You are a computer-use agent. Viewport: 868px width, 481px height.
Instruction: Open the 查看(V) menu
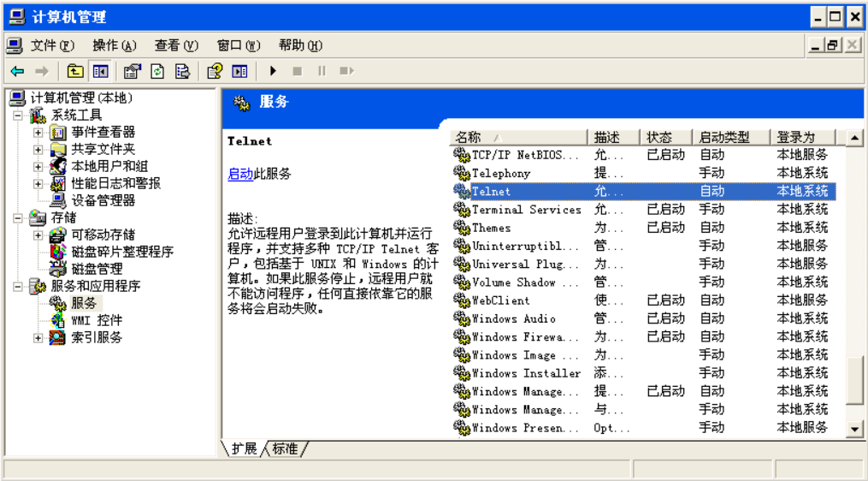coord(176,45)
